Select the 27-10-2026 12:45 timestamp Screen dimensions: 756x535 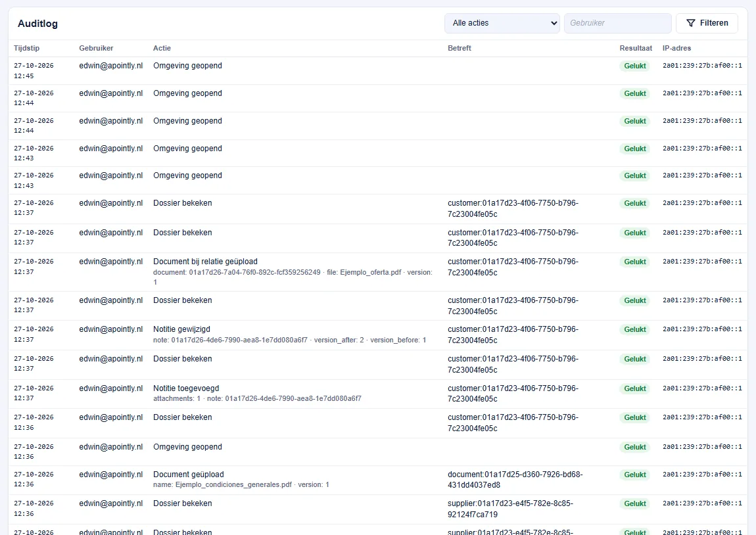pos(34,71)
